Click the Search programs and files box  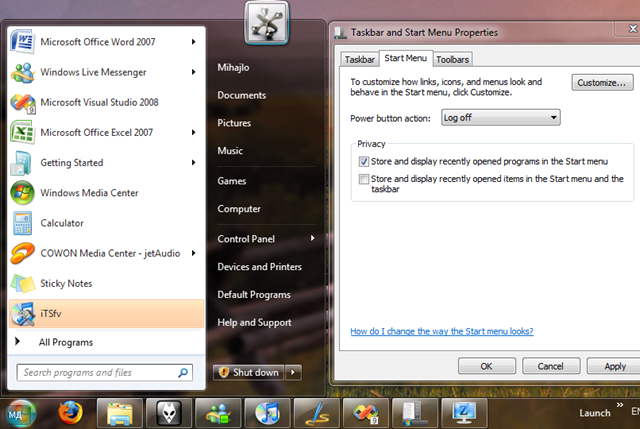(104, 372)
